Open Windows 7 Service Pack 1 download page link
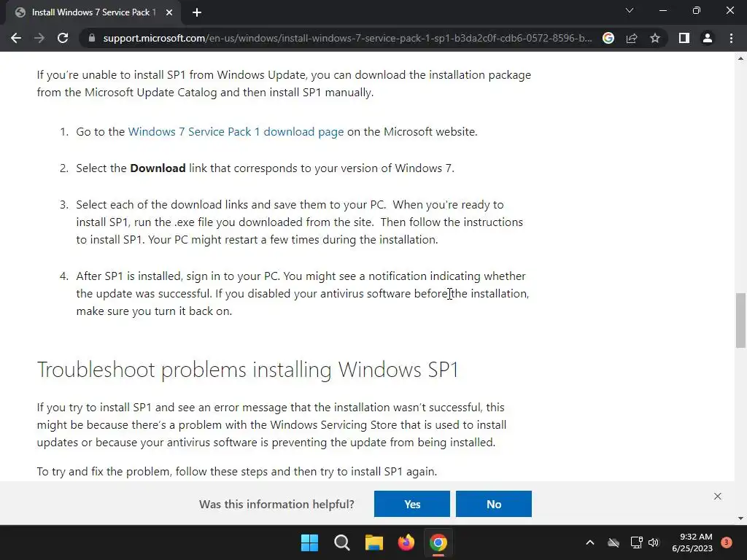Viewport: 747px width, 560px height. click(236, 131)
